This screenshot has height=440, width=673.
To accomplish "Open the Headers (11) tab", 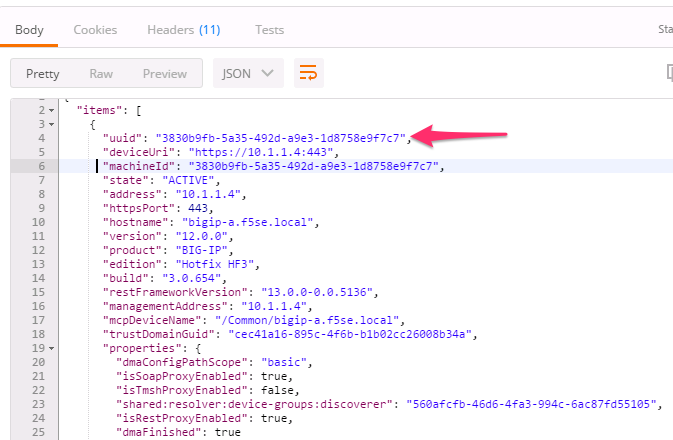I will pos(184,30).
